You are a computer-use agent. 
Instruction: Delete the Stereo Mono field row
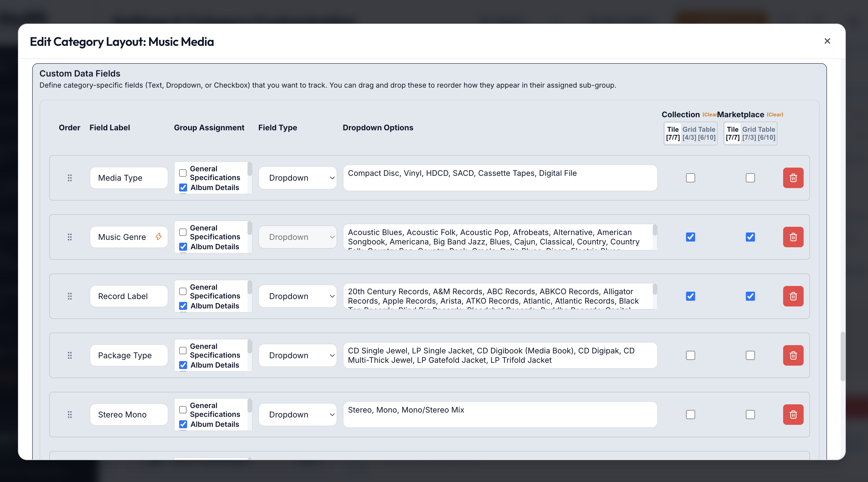[x=793, y=414]
